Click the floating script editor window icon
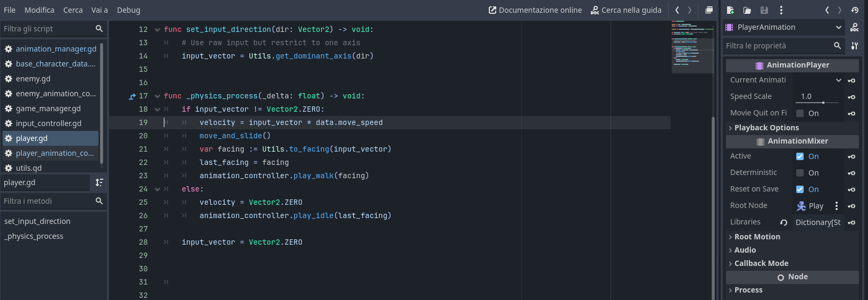 (709, 10)
